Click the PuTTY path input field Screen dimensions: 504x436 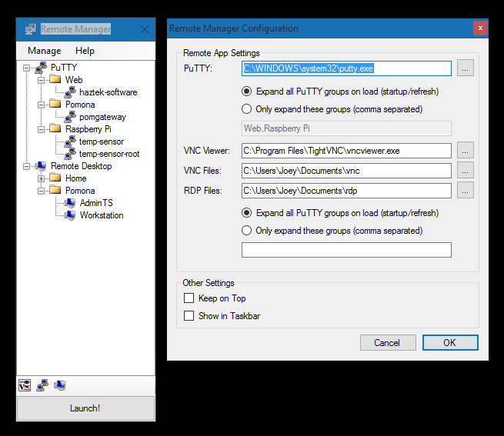tap(346, 68)
